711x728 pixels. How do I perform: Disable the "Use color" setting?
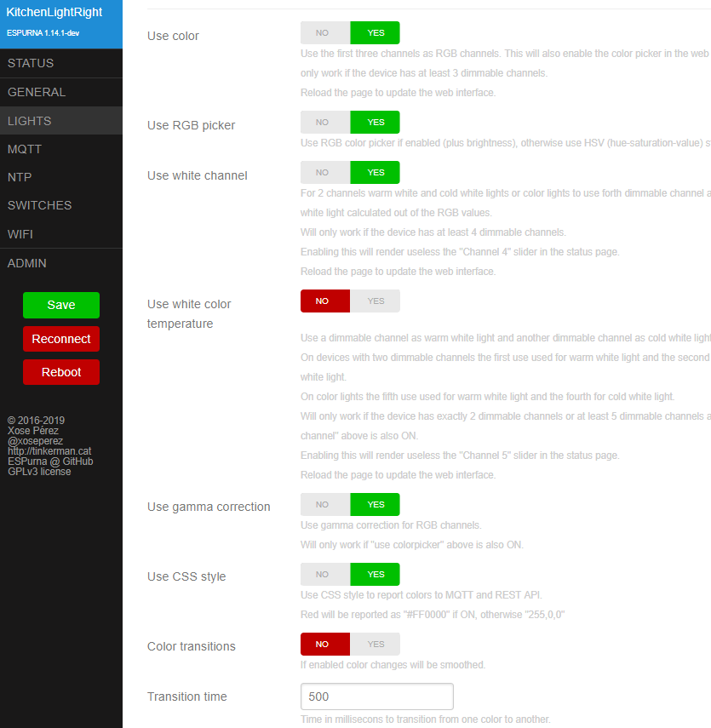[x=324, y=32]
